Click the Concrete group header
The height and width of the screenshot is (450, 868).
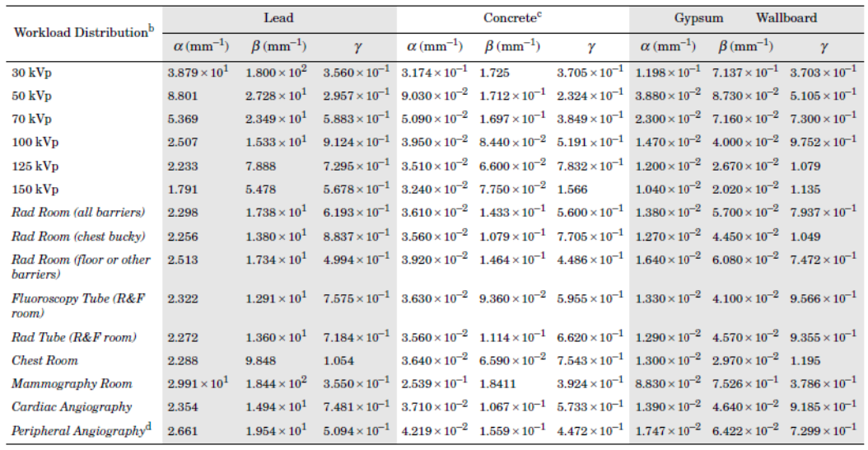pyautogui.click(x=512, y=17)
